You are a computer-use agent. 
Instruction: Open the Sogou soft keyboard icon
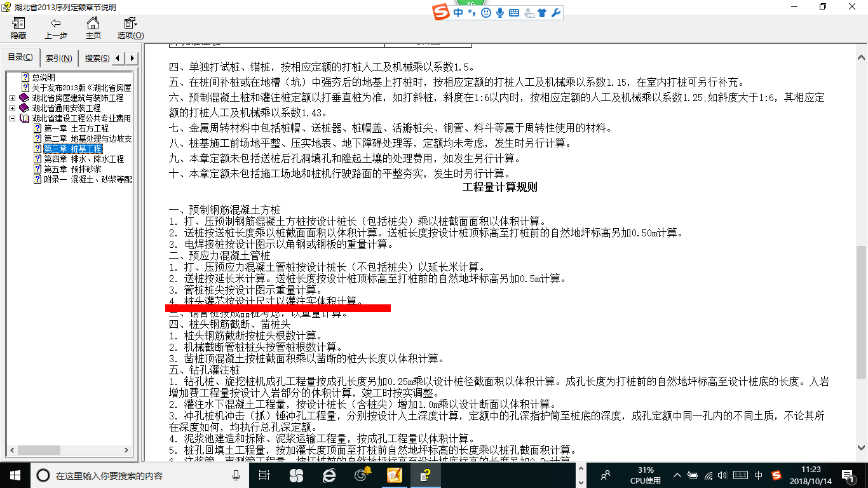(x=514, y=13)
